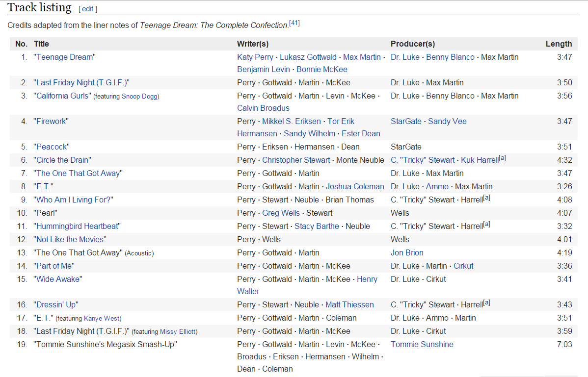This screenshot has width=588, height=377.
Task: Open the Benjamin Levin link
Action: point(263,69)
